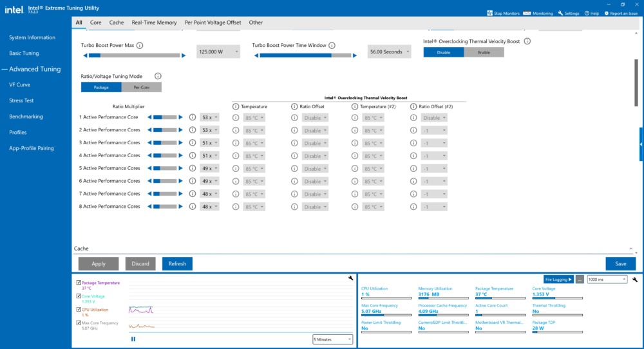This screenshot has width=644, height=349.
Task: Increase Turbo Boost Power Time Window right arrow
Action: click(354, 55)
